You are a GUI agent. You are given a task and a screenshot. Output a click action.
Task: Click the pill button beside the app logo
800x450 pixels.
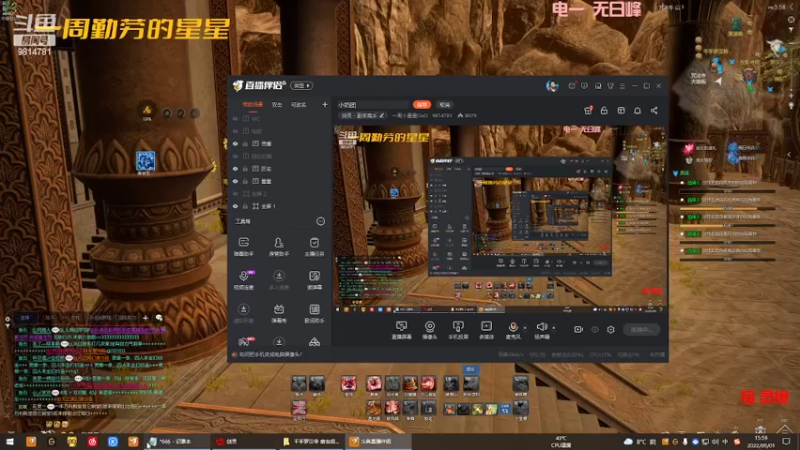[302, 86]
